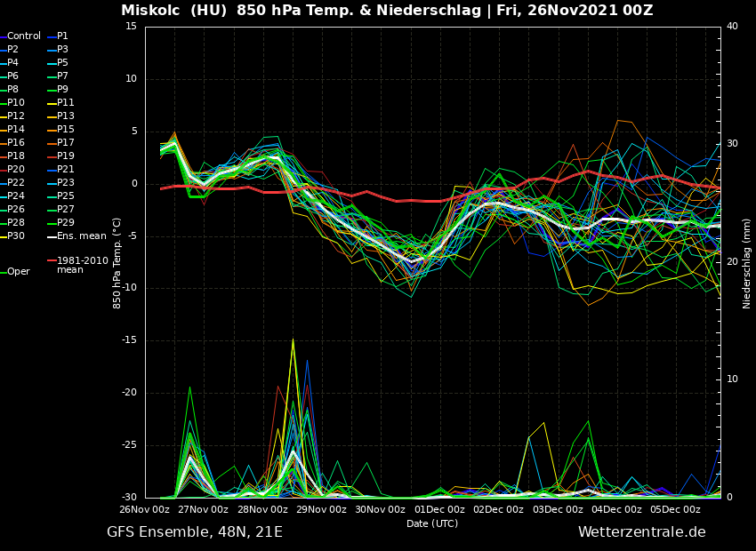Select the 01Dec 00z date tick
Screen dimensions: 756x551
coord(439,510)
